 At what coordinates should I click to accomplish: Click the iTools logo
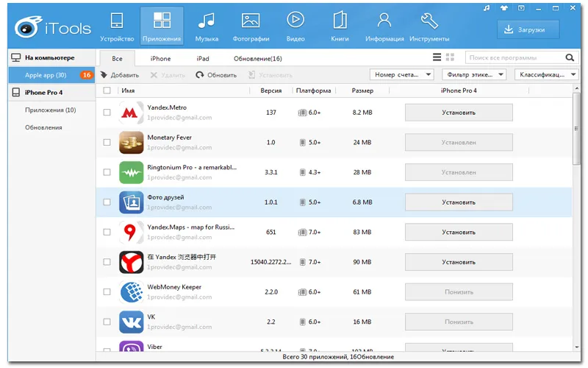[52, 27]
